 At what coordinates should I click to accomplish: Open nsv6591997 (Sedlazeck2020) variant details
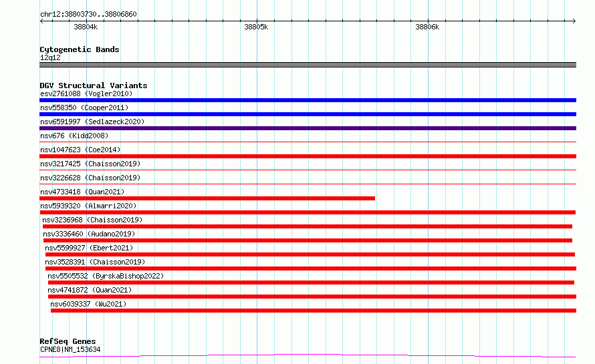click(x=92, y=122)
